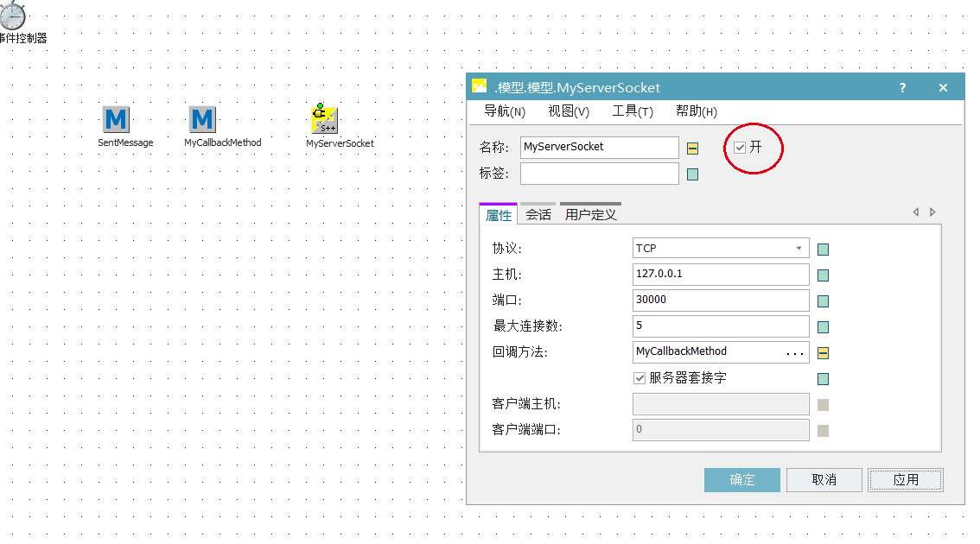Viewport: 980px width, 544px height.
Task: Open the 工具(T) menu
Action: pyautogui.click(x=633, y=111)
